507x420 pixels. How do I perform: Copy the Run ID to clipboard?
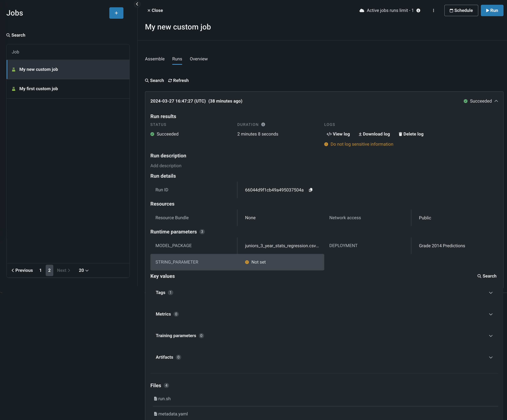tap(310, 190)
